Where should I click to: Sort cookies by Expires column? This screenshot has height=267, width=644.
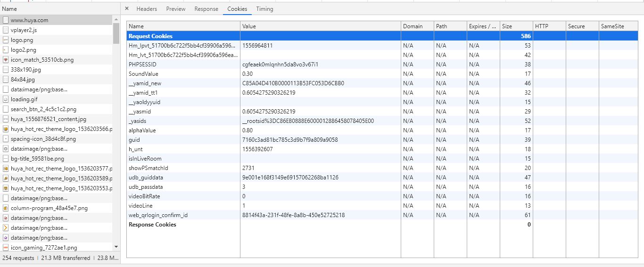coord(483,26)
